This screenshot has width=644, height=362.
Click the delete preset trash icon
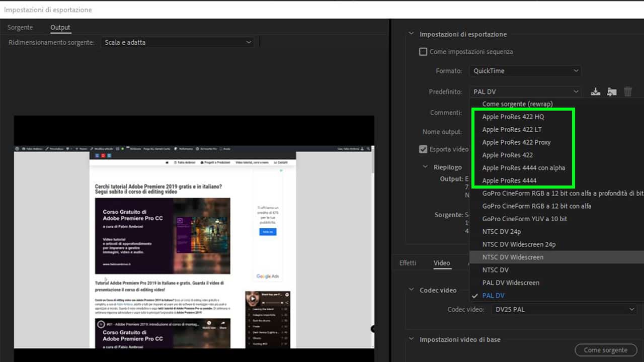(x=628, y=92)
